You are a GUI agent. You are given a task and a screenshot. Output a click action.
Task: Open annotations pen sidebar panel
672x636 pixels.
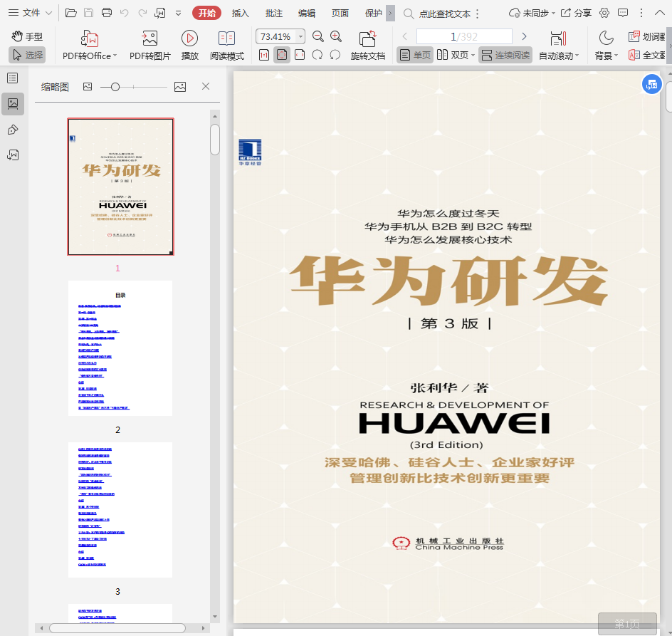[13, 130]
